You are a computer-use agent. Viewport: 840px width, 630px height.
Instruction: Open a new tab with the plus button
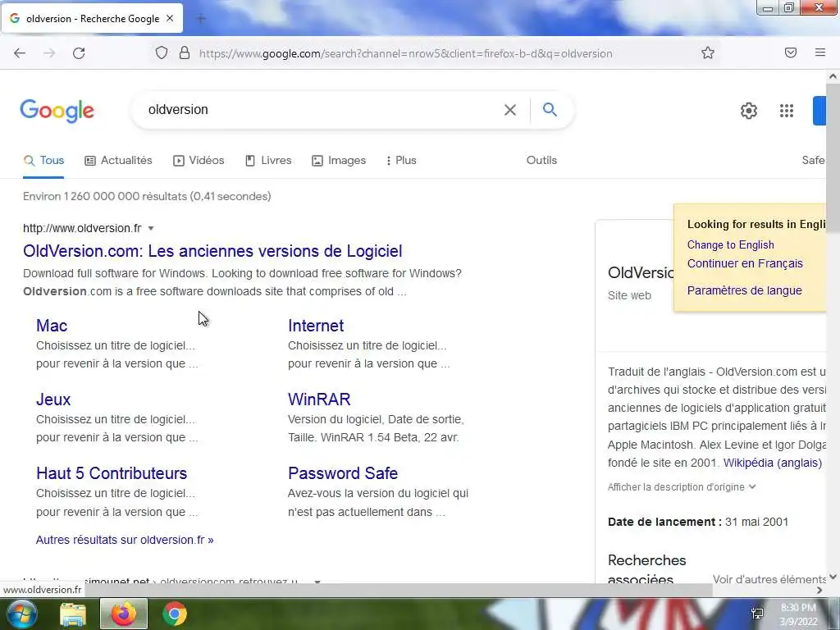click(x=201, y=19)
